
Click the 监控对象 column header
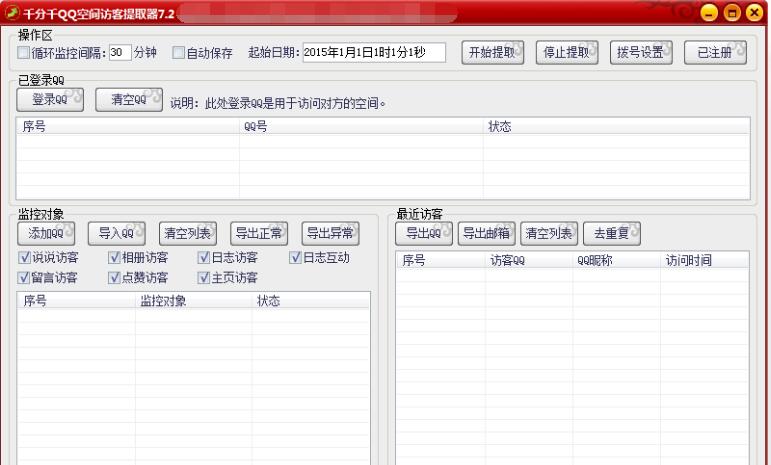(x=194, y=300)
